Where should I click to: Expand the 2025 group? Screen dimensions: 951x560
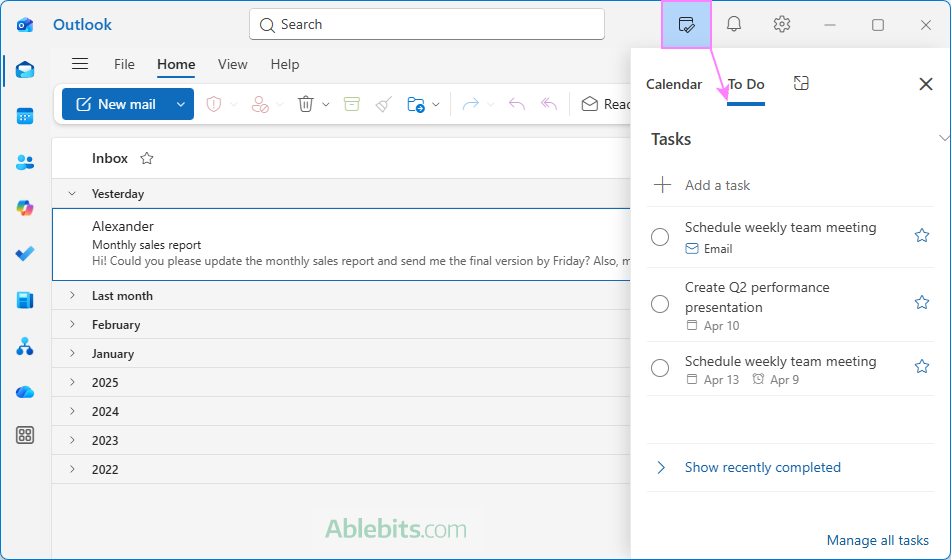coord(72,382)
